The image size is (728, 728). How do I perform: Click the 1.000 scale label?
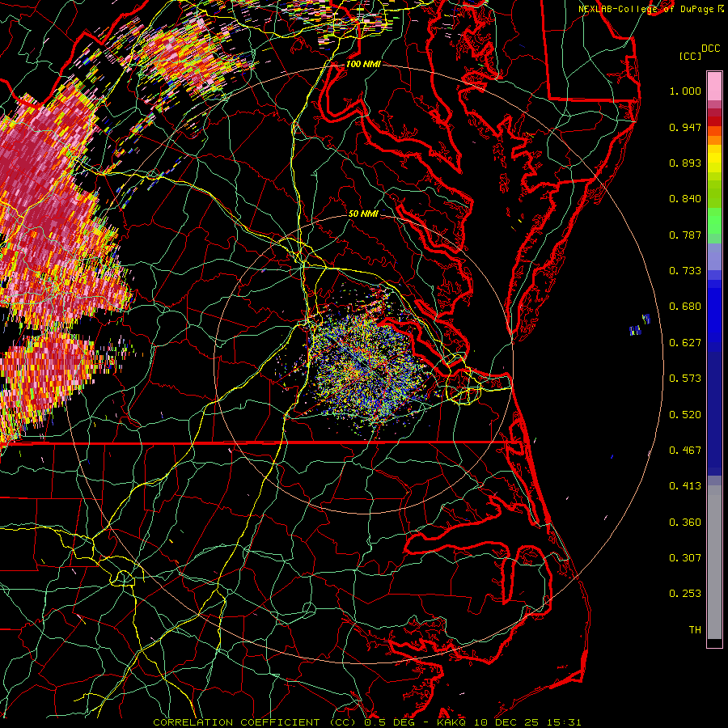click(685, 91)
